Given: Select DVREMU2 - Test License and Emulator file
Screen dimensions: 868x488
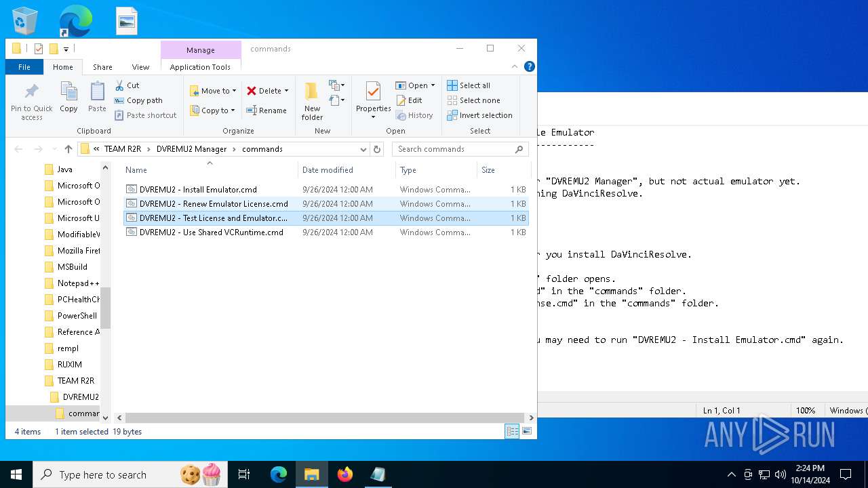Looking at the screenshot, I should [325, 218].
